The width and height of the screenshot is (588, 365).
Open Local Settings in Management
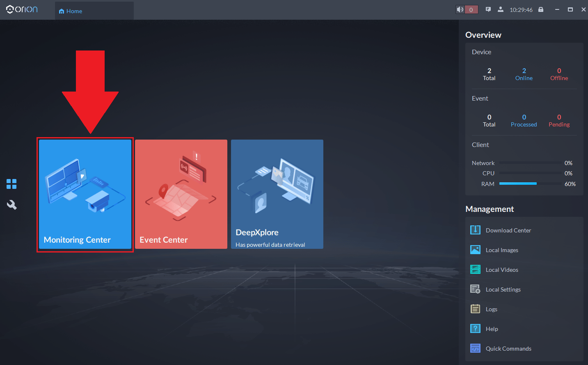[x=503, y=289]
